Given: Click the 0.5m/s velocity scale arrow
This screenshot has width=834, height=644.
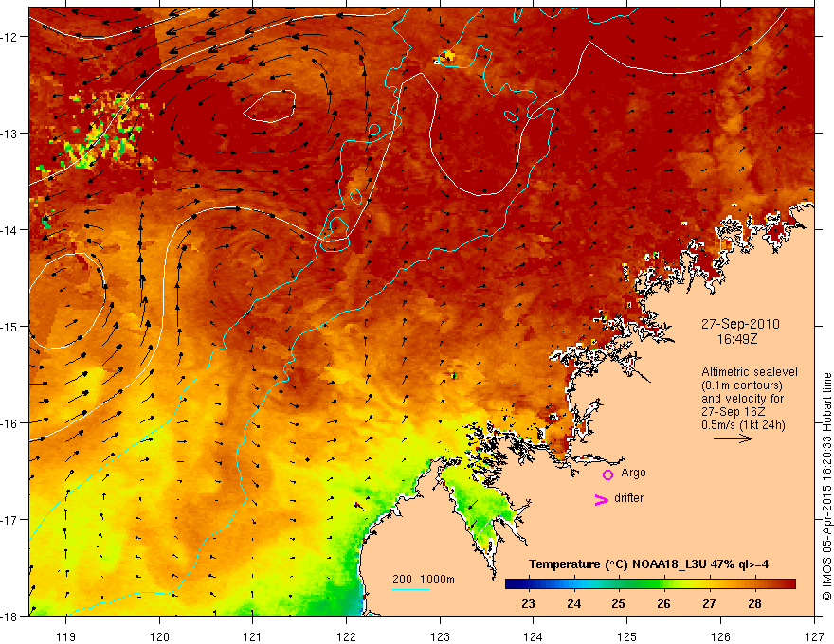Looking at the screenshot, I should (x=733, y=438).
